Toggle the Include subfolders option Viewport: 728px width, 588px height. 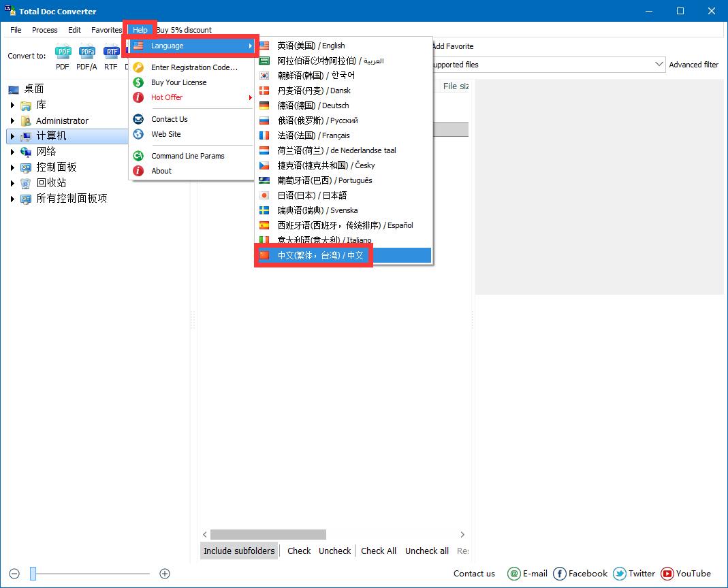click(239, 551)
